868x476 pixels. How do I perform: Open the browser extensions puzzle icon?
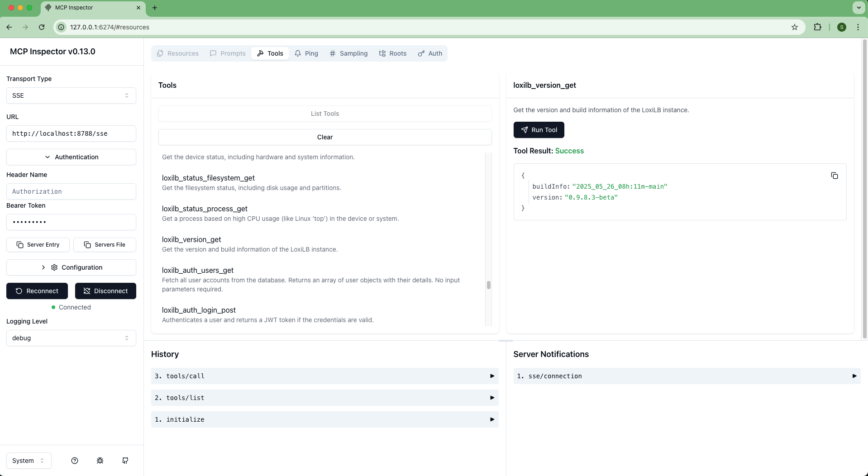tap(817, 27)
